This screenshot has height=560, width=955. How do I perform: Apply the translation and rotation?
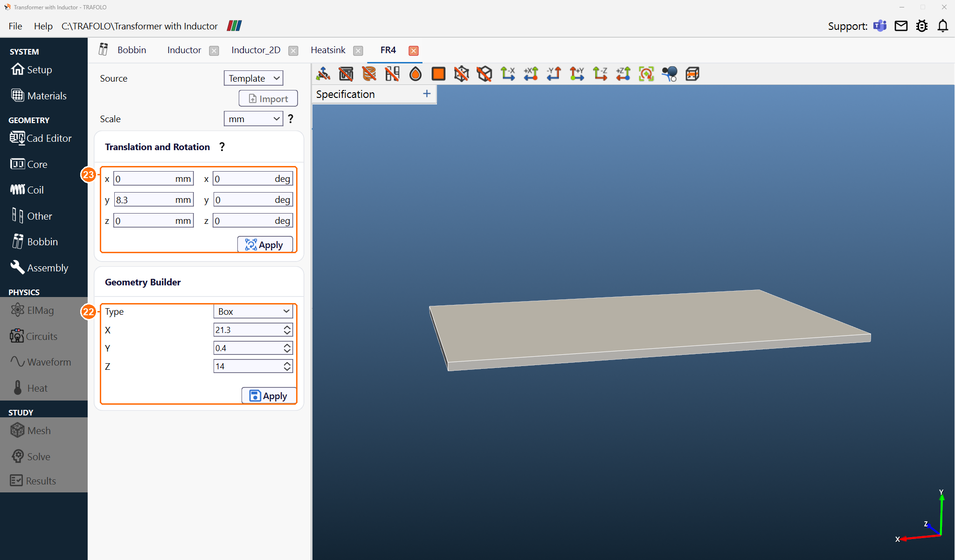(265, 244)
